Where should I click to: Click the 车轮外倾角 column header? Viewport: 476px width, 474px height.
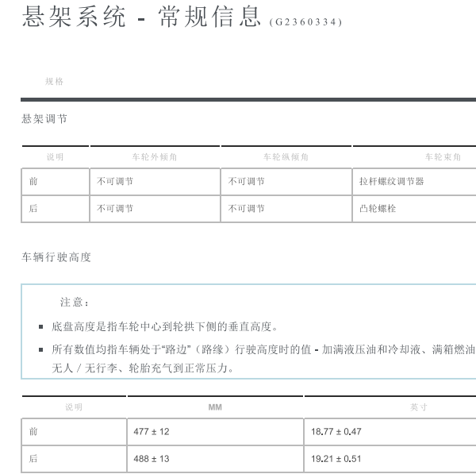[x=155, y=157]
